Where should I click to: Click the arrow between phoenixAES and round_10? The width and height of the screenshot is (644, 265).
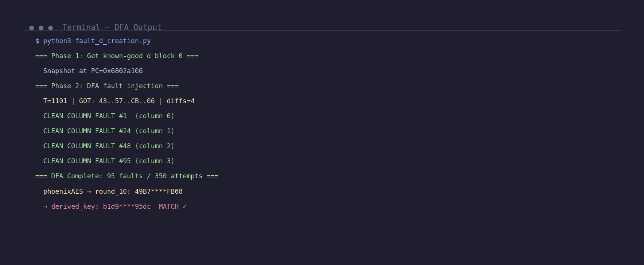pyautogui.click(x=89, y=191)
